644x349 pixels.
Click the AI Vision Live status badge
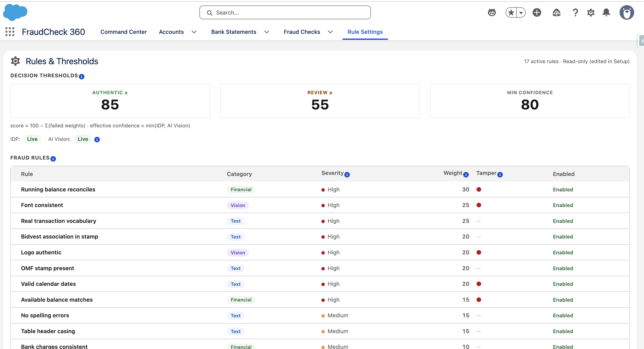(83, 139)
